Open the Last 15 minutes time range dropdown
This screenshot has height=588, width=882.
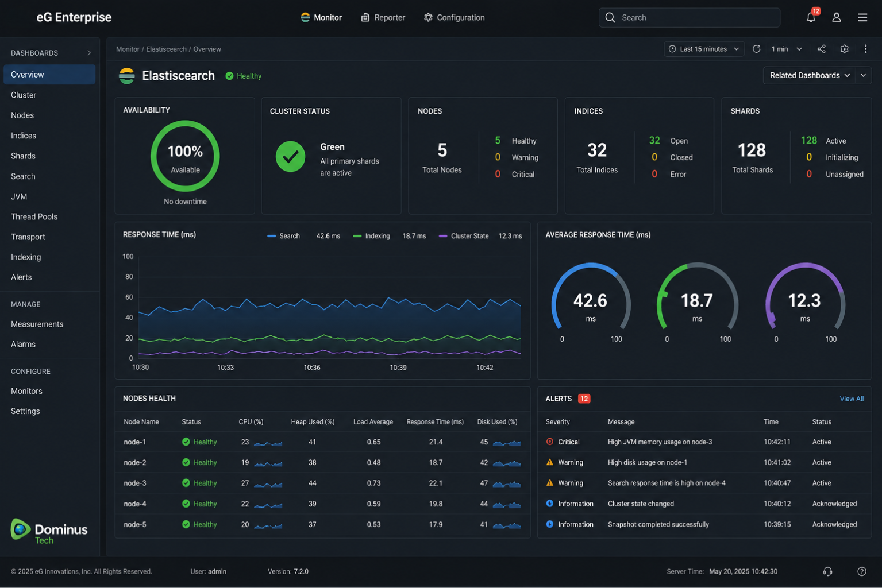click(x=704, y=49)
